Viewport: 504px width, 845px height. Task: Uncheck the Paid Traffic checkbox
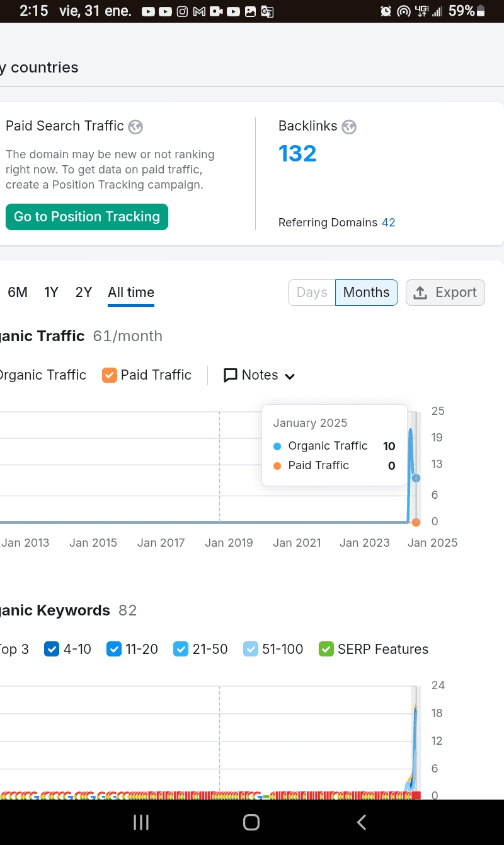point(110,375)
